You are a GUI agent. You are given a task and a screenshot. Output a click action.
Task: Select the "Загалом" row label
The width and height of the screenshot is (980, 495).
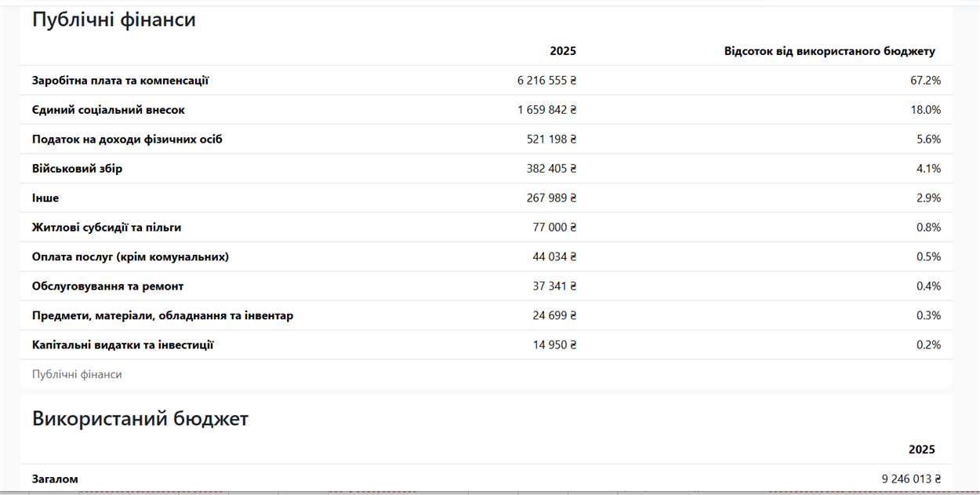[55, 479]
